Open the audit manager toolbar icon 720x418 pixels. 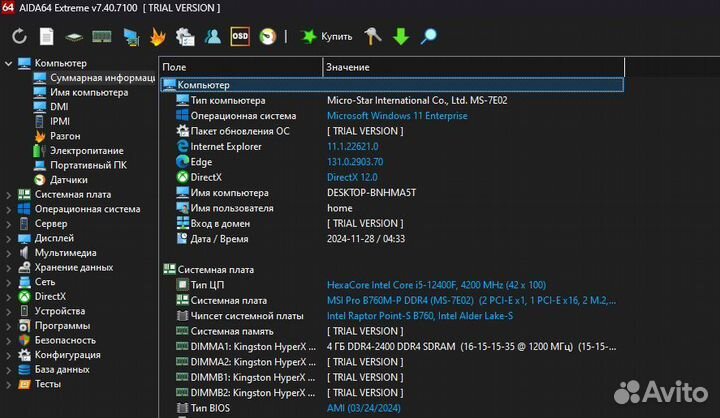coord(185,37)
